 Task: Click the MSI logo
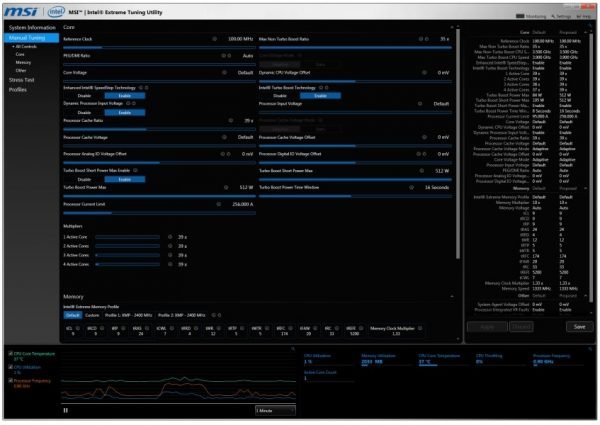click(x=21, y=12)
